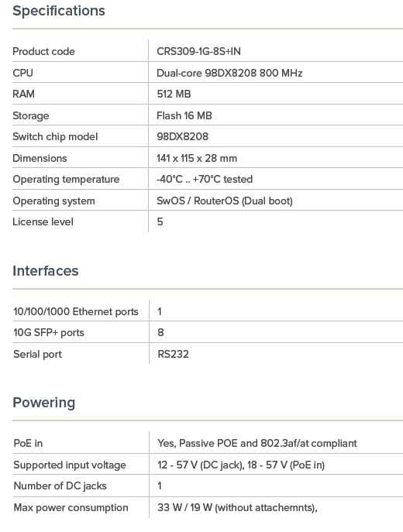Click the Supported input voltage label

70,465
